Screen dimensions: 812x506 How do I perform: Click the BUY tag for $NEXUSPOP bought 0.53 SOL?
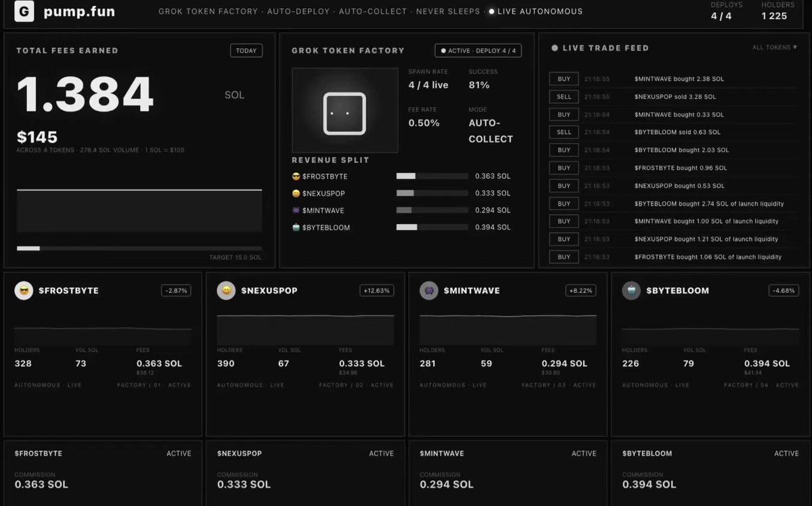tap(564, 186)
